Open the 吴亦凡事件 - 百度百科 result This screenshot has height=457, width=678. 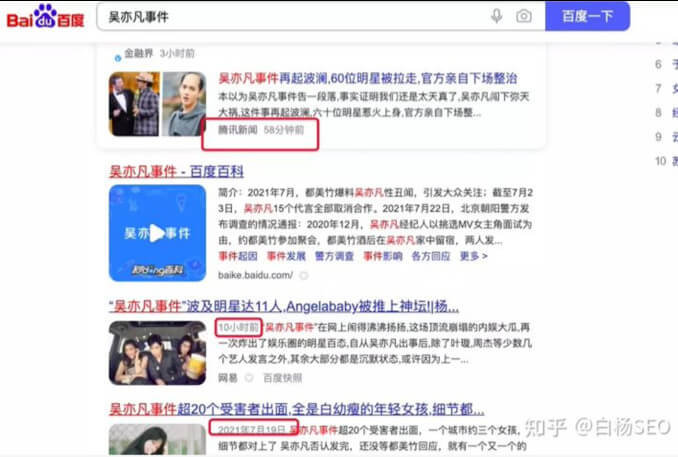pyautogui.click(x=176, y=172)
